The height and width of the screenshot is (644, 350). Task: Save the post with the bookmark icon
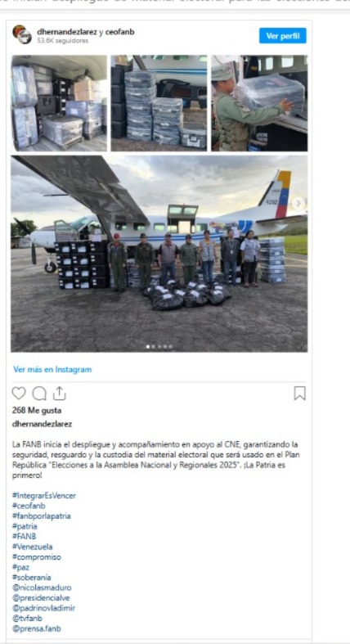300,393
